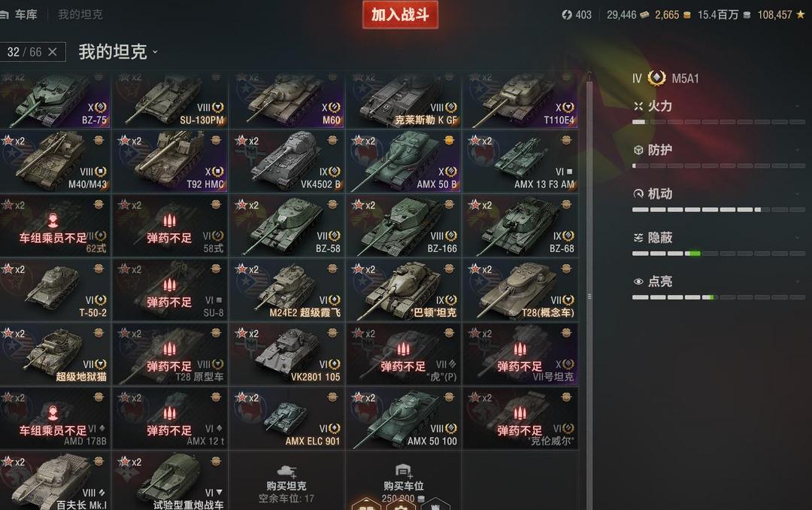Select the AMX 50 B tank card
This screenshot has width=812, height=510.
[x=404, y=162]
